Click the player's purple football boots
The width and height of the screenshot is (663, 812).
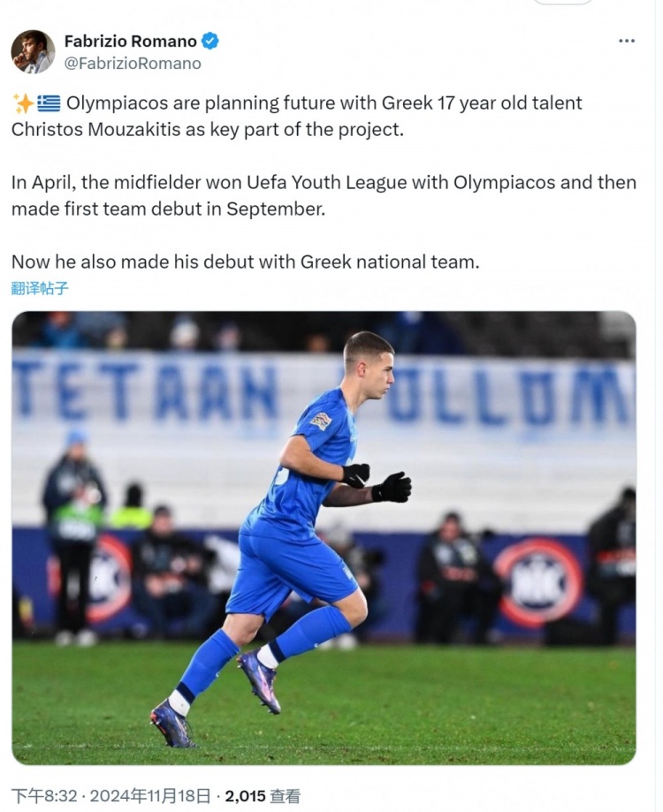point(256,680)
